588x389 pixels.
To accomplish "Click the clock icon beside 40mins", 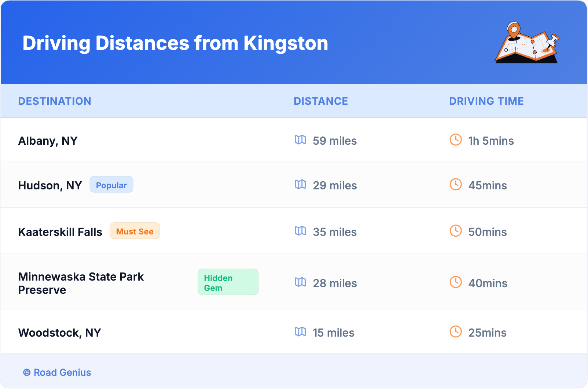I will [456, 282].
